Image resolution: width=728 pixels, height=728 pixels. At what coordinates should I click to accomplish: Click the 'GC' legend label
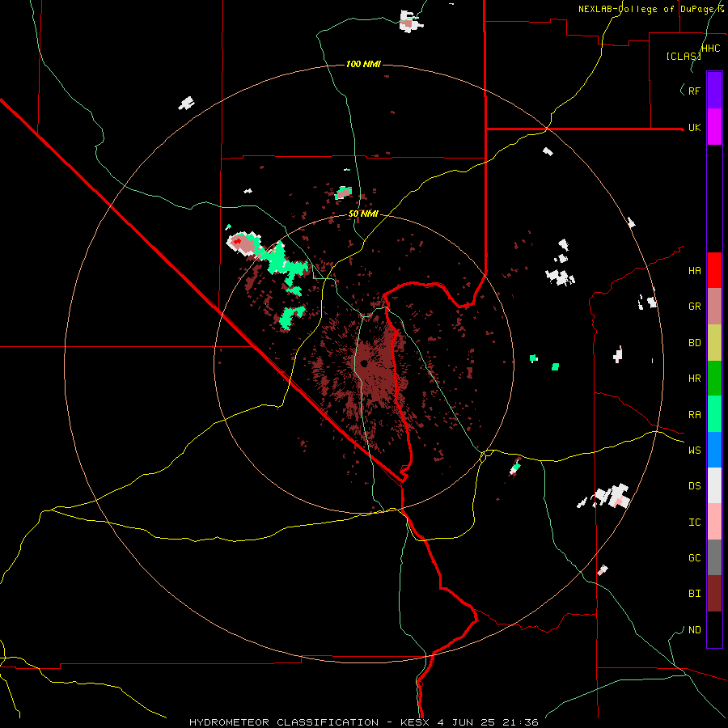[694, 558]
